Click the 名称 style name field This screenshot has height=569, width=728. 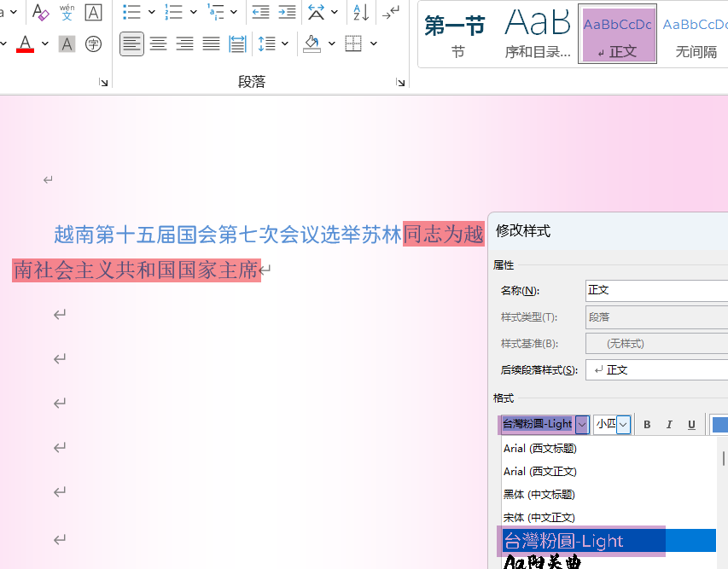[x=656, y=291]
